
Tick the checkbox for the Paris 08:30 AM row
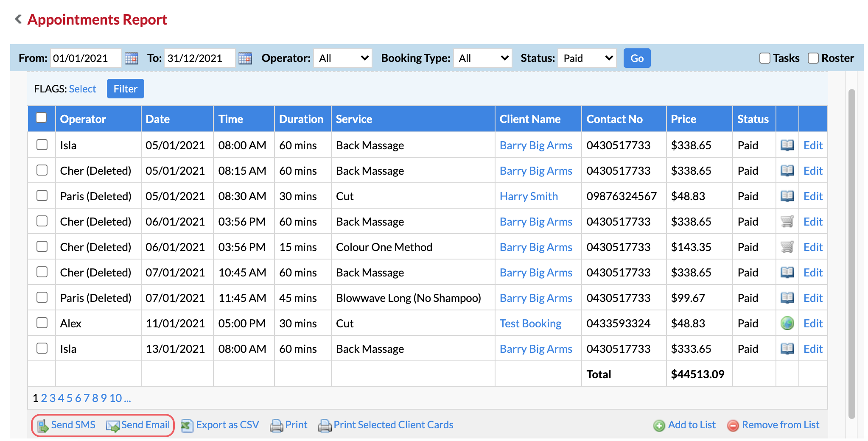pos(42,195)
